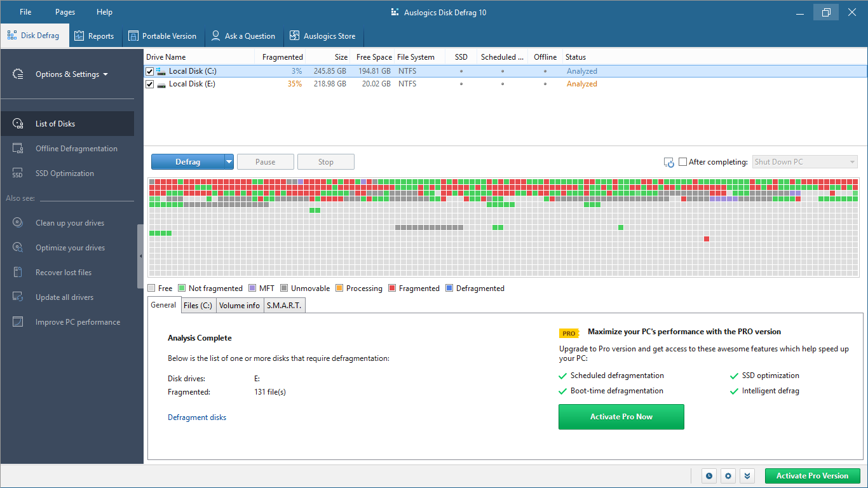Image resolution: width=868 pixels, height=488 pixels.
Task: Uncheck the Local Disk (E:) checkbox
Action: (150, 84)
